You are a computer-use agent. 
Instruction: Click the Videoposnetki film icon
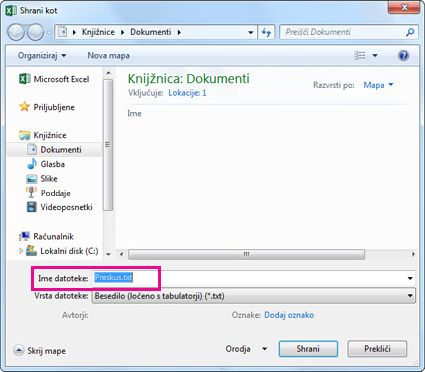[32, 207]
